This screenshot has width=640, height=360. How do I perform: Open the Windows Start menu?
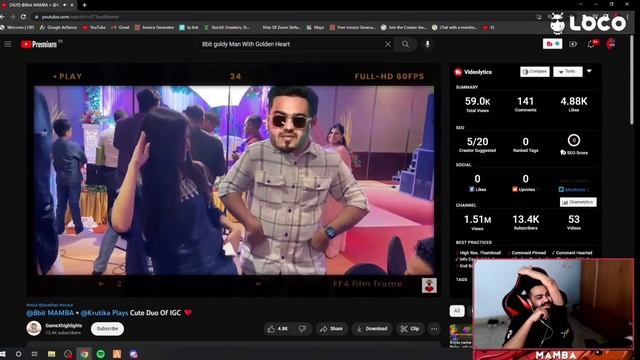click(x=3, y=354)
